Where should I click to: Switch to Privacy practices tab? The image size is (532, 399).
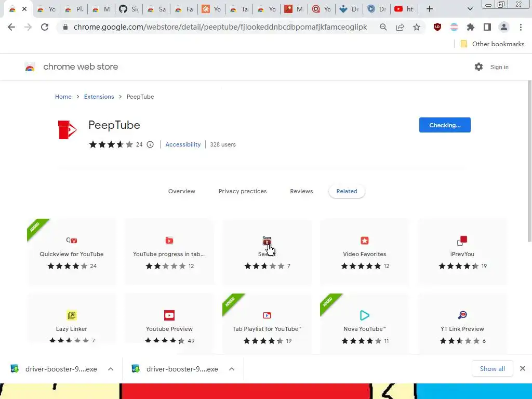(x=243, y=191)
